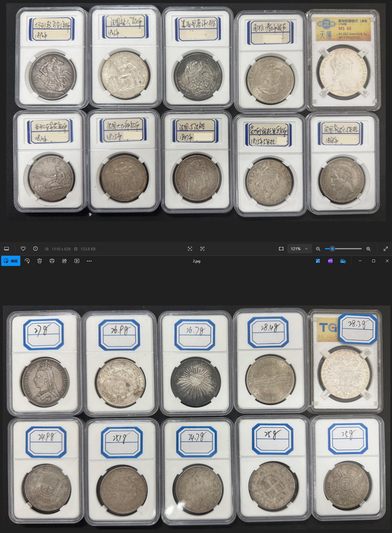The image size is (392, 533).
Task: Delete the photo using the trash icon
Action: click(40, 261)
